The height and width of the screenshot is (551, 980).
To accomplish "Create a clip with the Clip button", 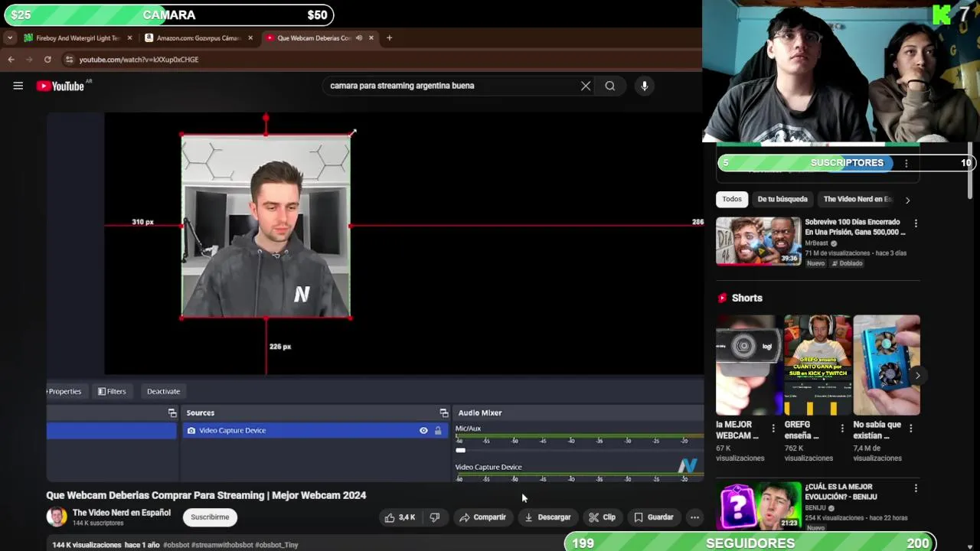I will [x=602, y=517].
